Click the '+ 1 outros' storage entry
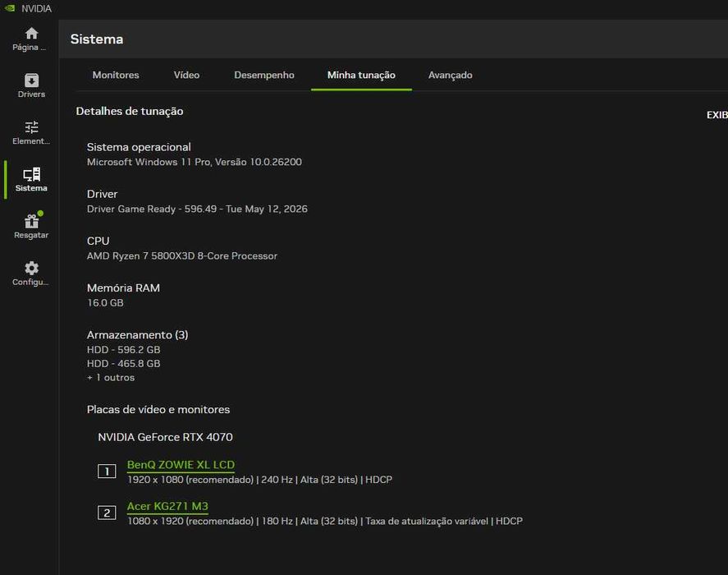The height and width of the screenshot is (575, 728). coord(111,377)
